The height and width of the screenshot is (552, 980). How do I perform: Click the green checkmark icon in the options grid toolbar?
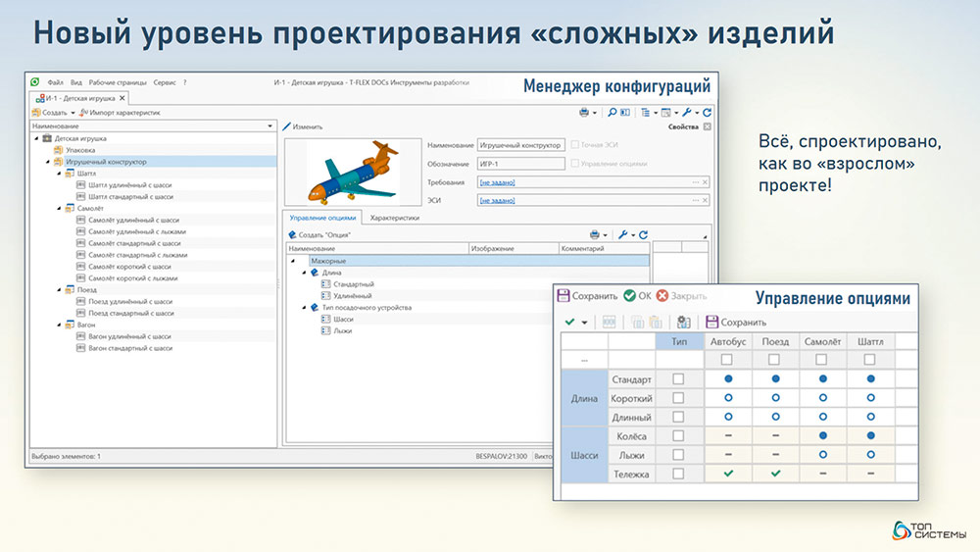coord(569,322)
